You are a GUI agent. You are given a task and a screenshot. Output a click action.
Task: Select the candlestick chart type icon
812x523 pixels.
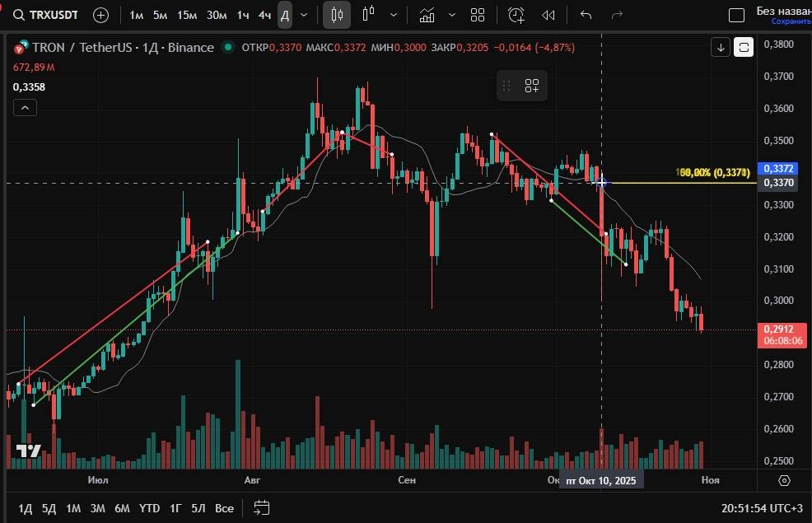coord(336,15)
